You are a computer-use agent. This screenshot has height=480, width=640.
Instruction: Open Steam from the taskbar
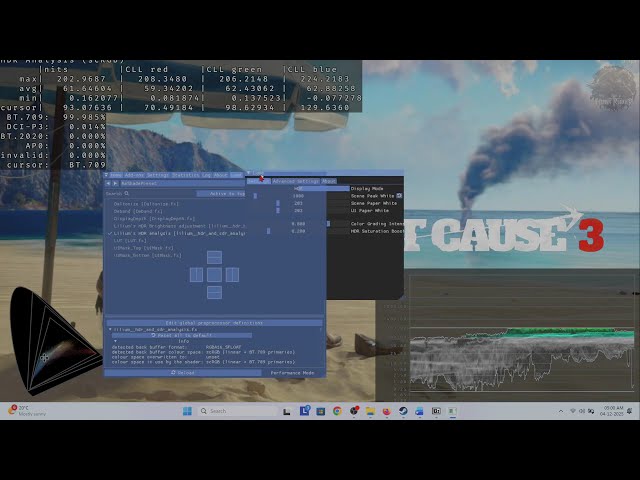click(403, 411)
